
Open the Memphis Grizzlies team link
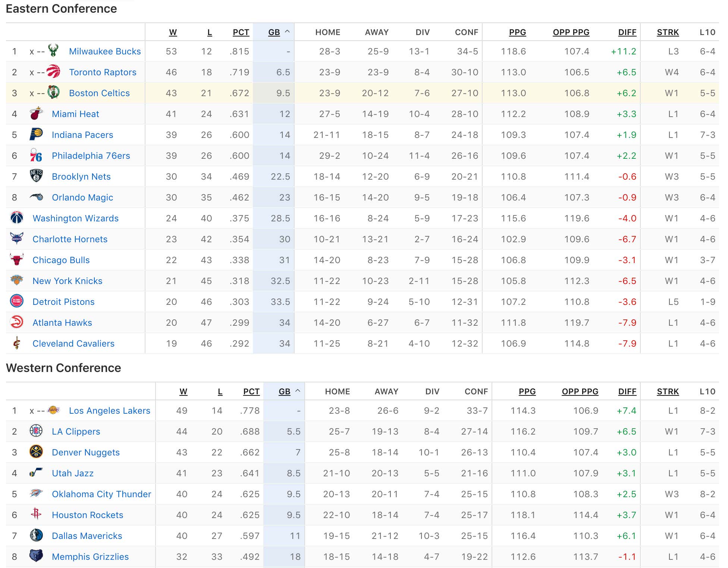90,557
